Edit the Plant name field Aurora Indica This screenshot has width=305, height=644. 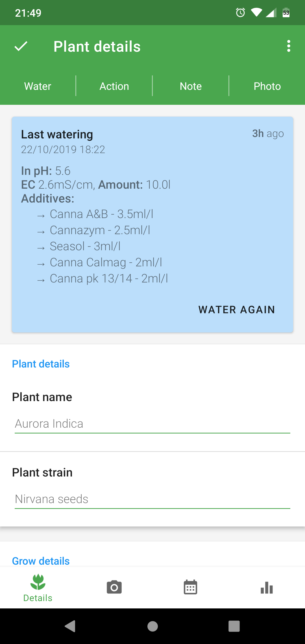[x=152, y=424]
